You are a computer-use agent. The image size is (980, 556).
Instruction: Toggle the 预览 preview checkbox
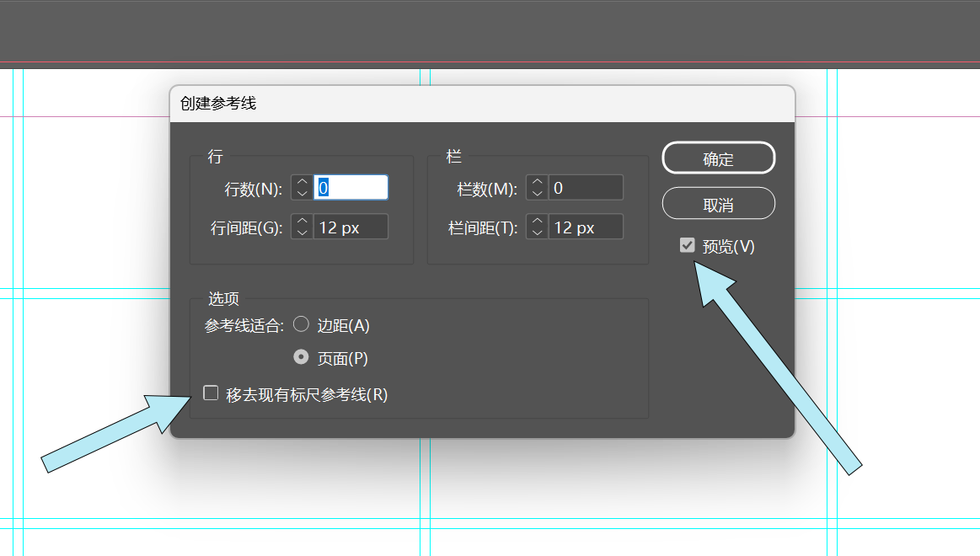(688, 245)
